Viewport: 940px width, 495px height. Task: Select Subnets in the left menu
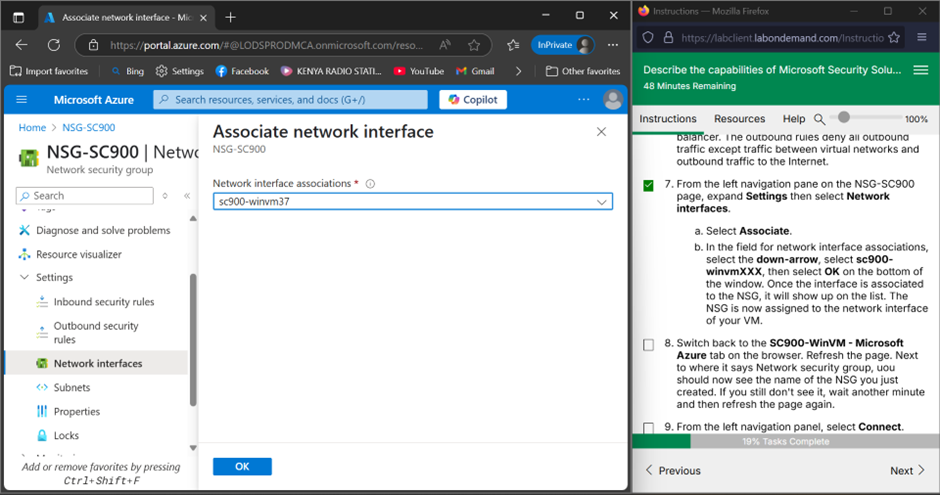[x=72, y=388]
